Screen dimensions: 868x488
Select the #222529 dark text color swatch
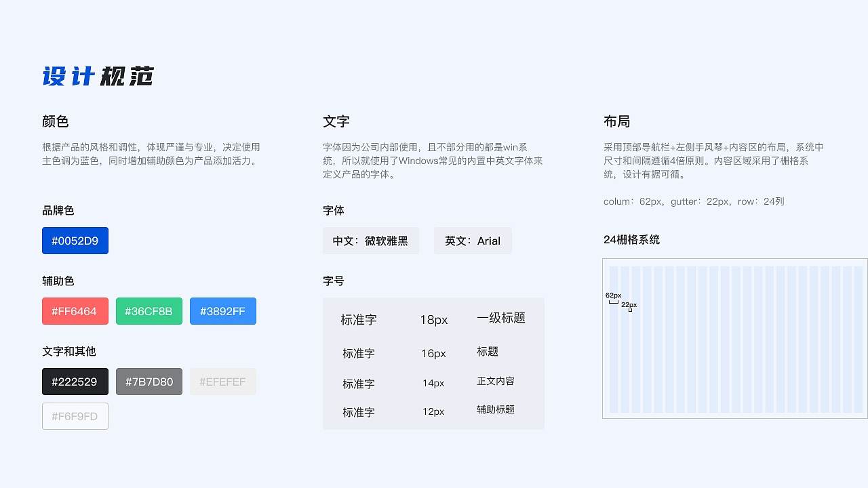click(75, 382)
